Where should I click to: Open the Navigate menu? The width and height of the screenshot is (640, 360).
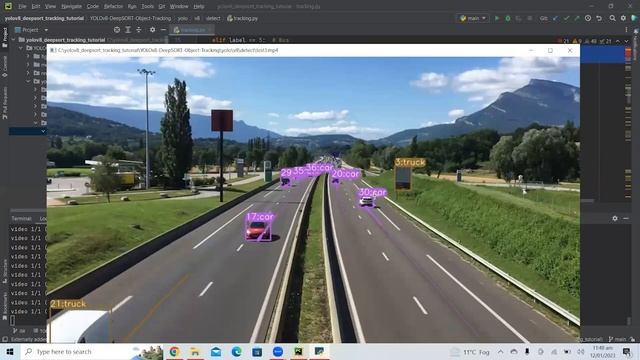(x=71, y=6)
